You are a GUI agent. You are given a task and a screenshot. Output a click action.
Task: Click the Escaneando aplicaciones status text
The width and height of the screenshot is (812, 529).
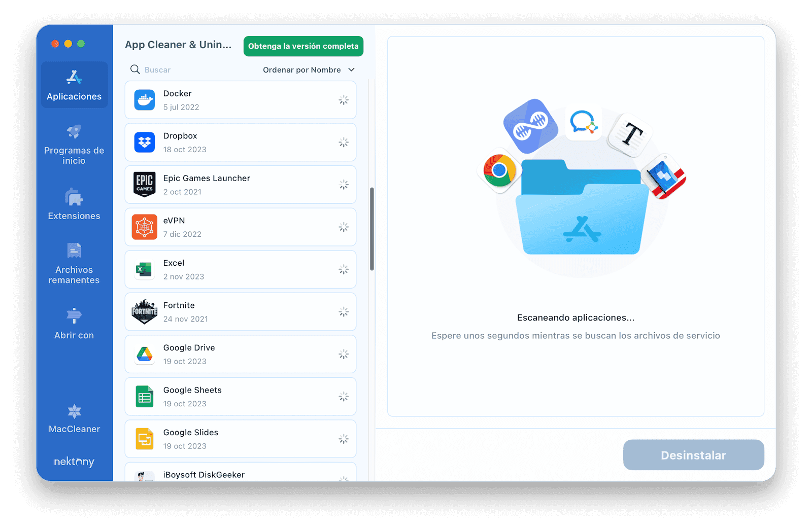click(x=576, y=318)
